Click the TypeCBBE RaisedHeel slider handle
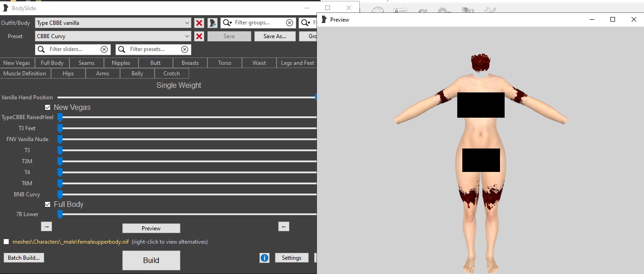This screenshot has width=644, height=274. pyautogui.click(x=60, y=117)
